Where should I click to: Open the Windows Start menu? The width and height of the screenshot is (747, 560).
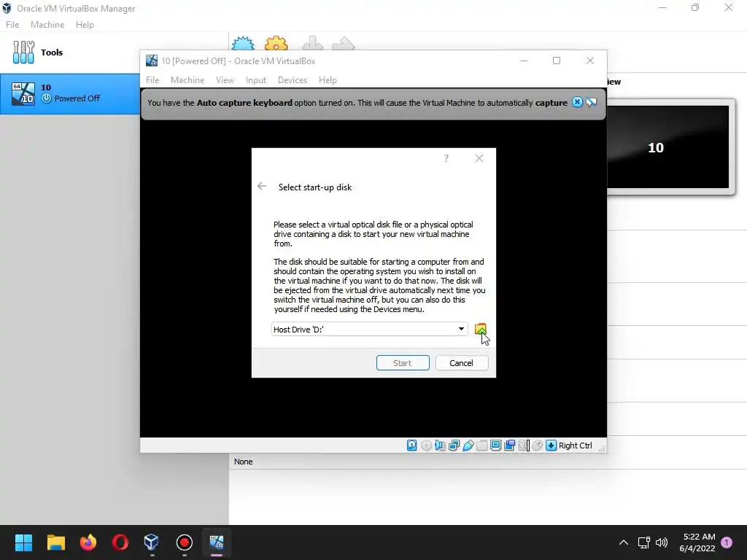23,542
